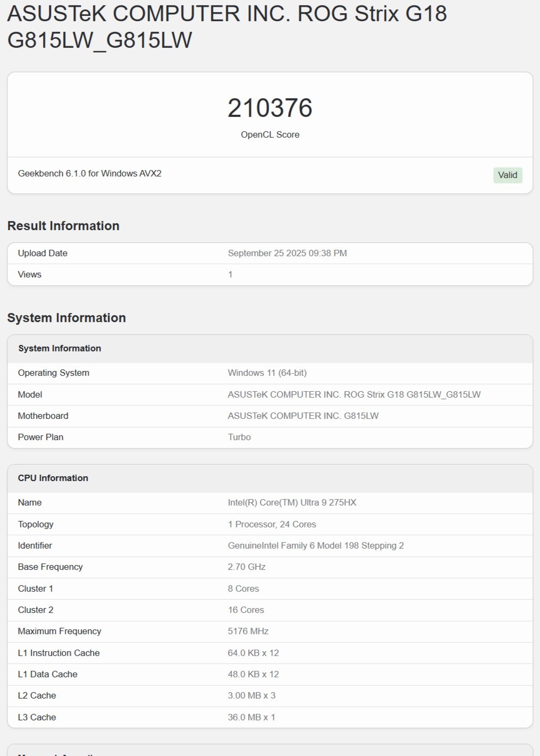Click the L3 Cache label
Viewport: 540px width, 756px height.
(37, 717)
